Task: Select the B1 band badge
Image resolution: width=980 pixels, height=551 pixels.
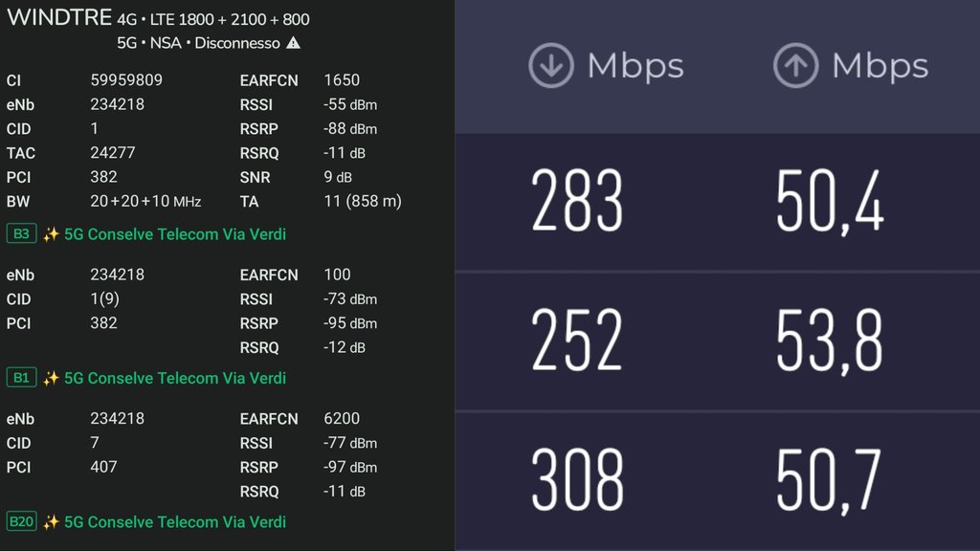Action: pos(21,378)
